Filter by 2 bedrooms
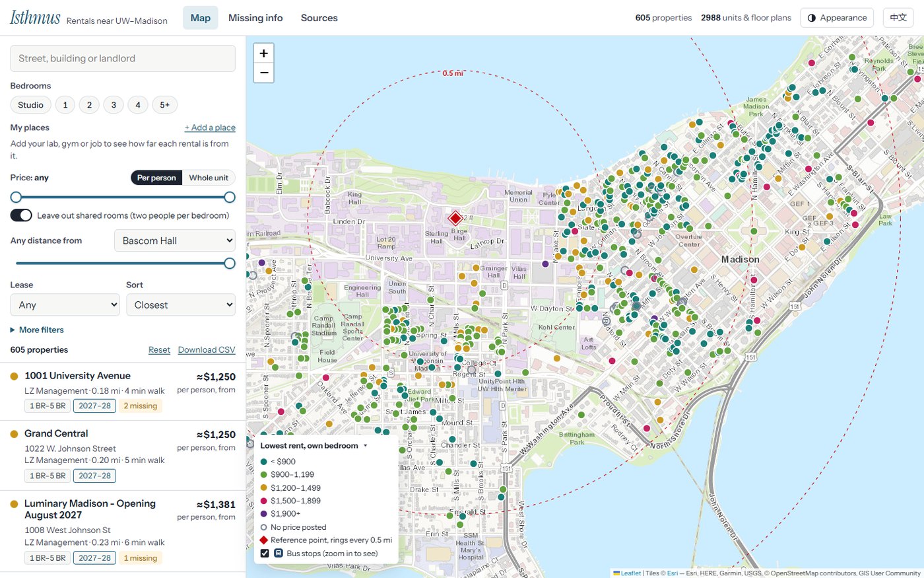Image resolution: width=924 pixels, height=578 pixels. (89, 105)
